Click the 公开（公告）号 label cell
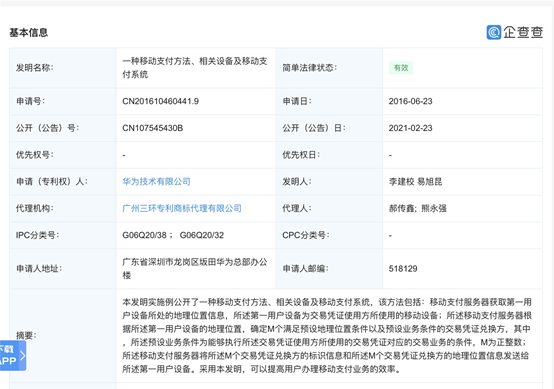 click(63, 128)
